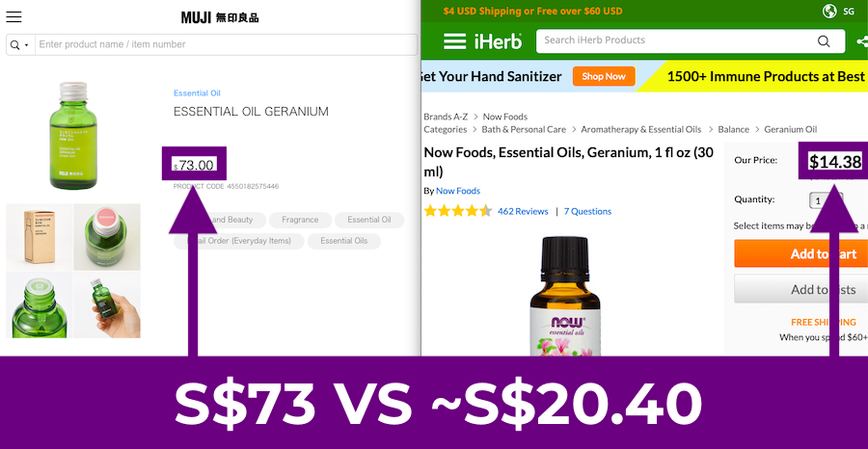Click the iHerb logo
The height and width of the screenshot is (449, 868).
tap(498, 40)
